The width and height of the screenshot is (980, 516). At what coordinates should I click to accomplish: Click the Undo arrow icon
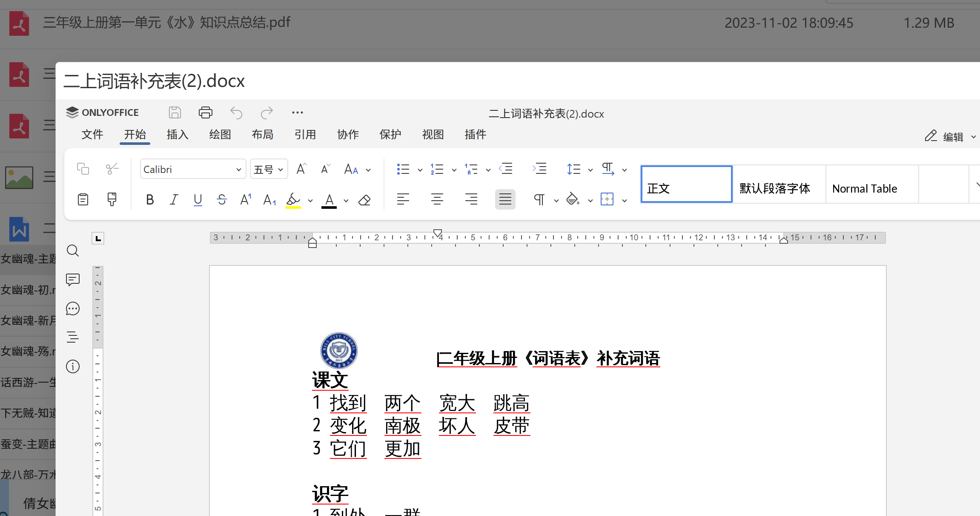tap(236, 112)
